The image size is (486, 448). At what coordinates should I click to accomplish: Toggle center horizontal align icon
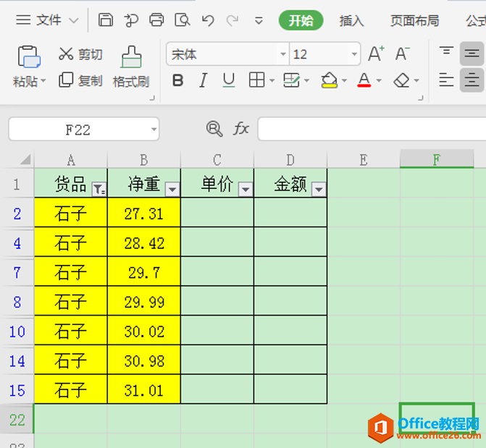click(472, 80)
